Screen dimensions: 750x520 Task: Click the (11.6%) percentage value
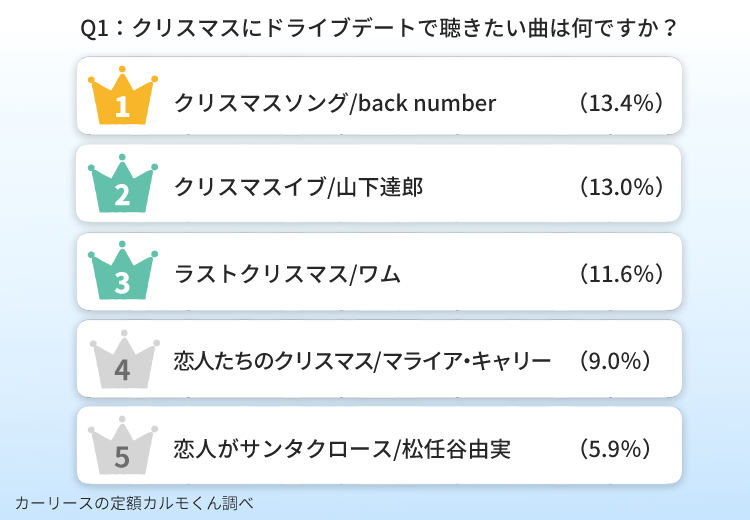pyautogui.click(x=621, y=274)
